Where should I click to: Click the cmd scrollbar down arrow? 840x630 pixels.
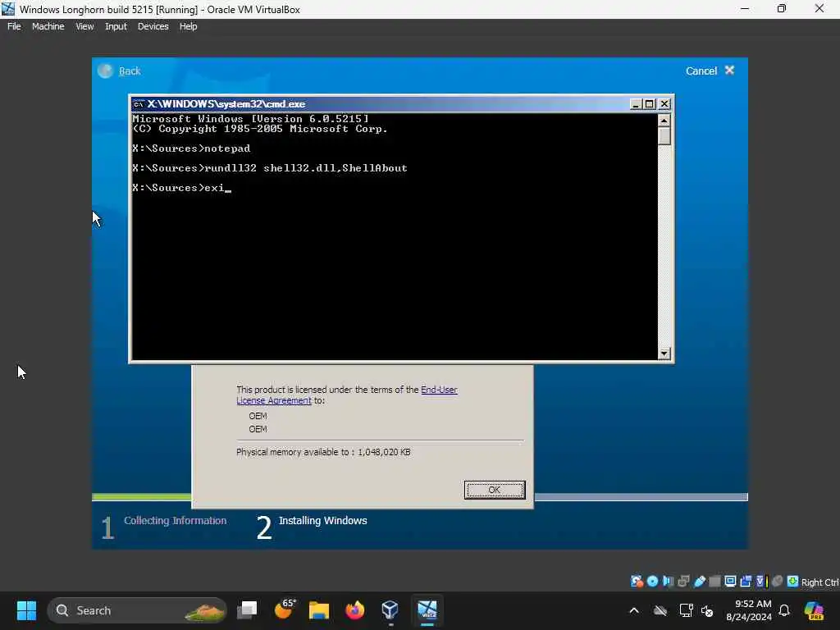(664, 353)
